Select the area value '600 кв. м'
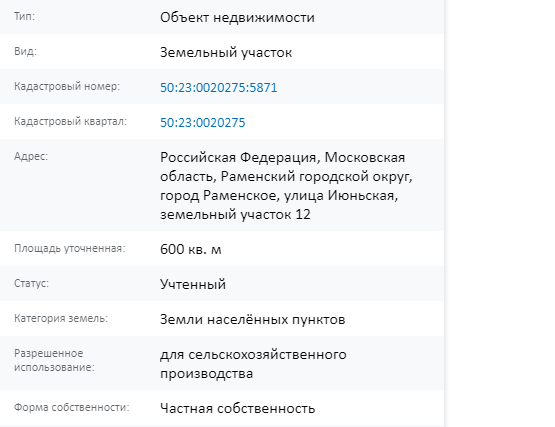This screenshot has height=427, width=555. (x=190, y=249)
